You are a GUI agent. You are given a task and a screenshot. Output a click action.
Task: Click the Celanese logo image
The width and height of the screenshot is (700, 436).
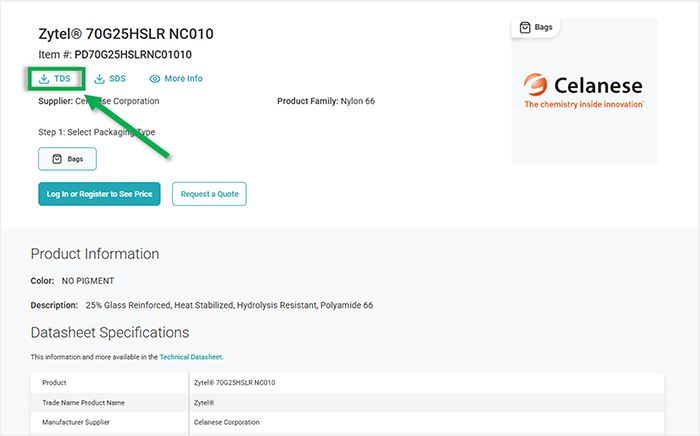tap(584, 91)
